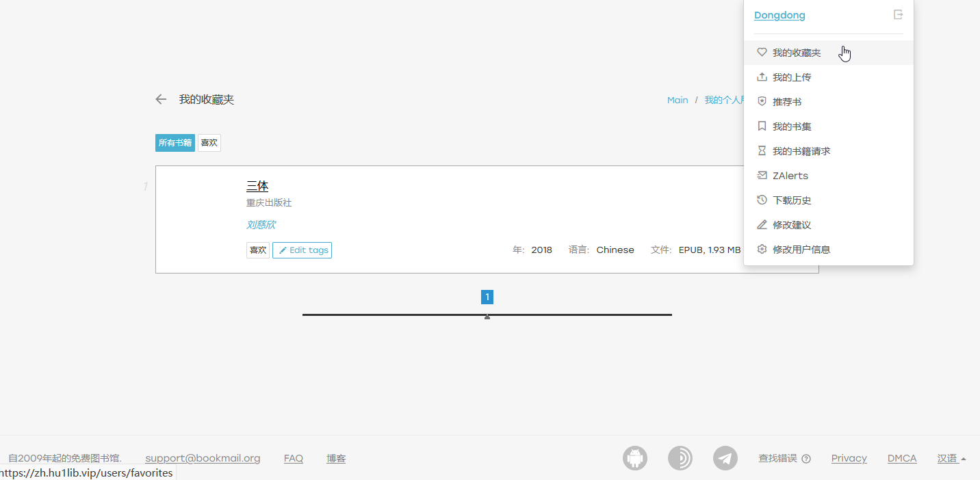Click page number 1 in pagination
The height and width of the screenshot is (480, 980).
point(487,297)
